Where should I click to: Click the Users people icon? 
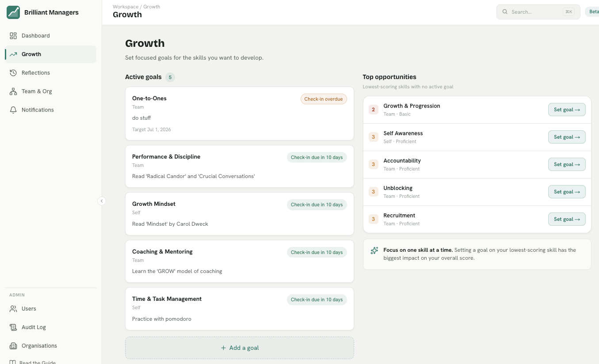pyautogui.click(x=13, y=309)
